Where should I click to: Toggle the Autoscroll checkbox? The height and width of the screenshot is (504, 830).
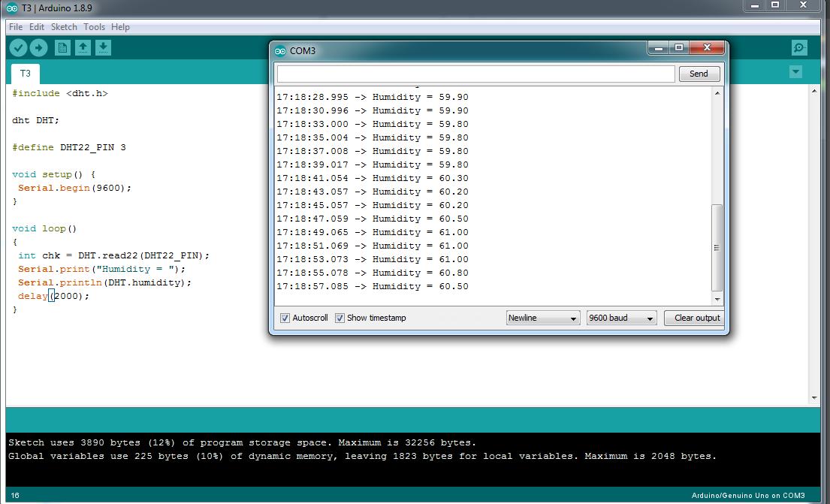point(285,318)
